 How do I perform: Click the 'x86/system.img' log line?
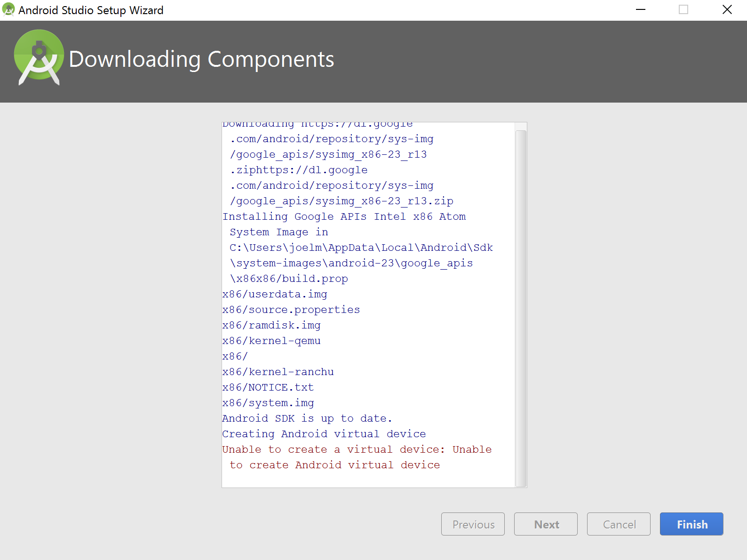coord(268,403)
